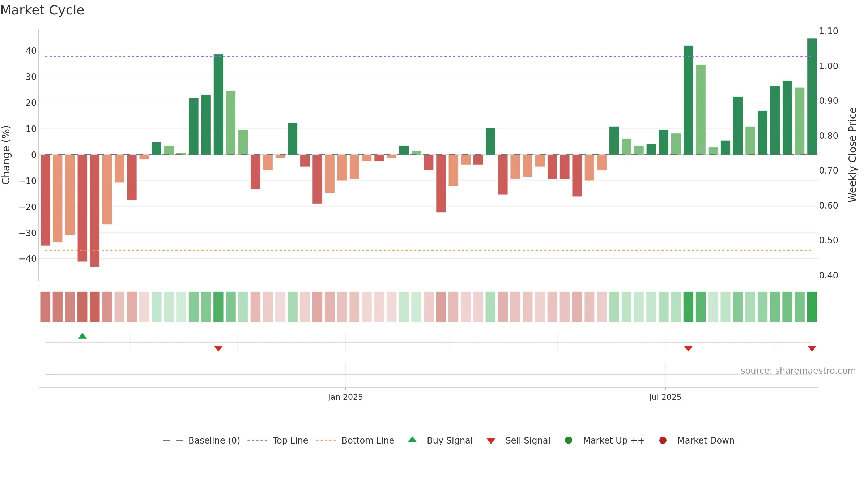
Task: Toggle the Top Line legend entry
Action: click(x=278, y=440)
